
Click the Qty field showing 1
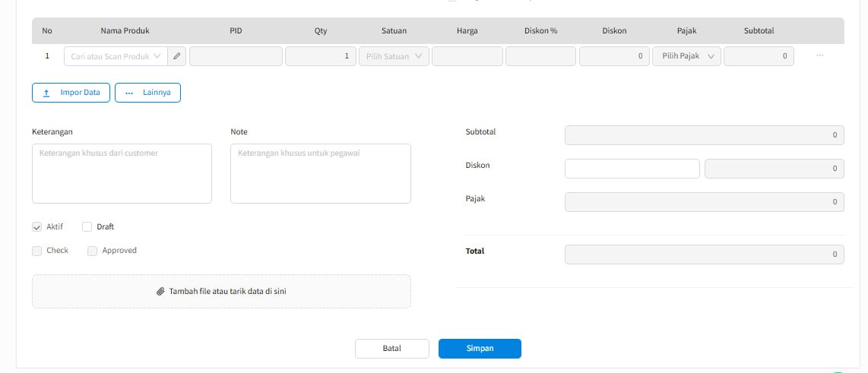[321, 56]
